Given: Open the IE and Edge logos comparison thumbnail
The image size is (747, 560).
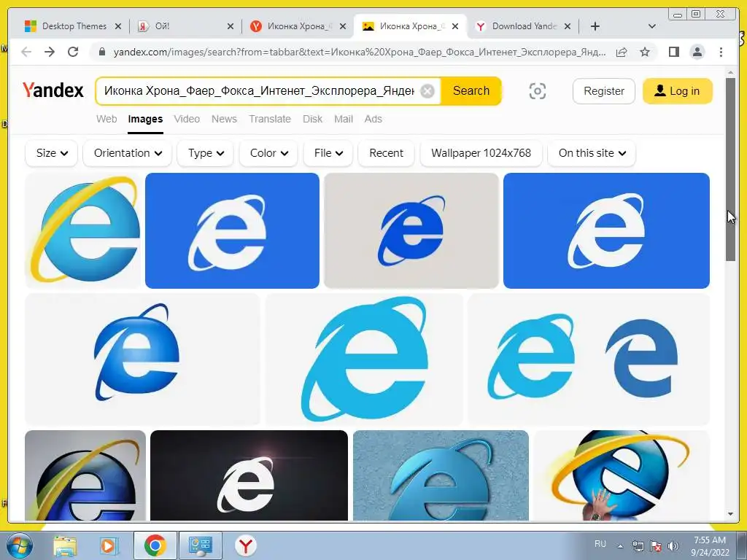Looking at the screenshot, I should tap(589, 359).
